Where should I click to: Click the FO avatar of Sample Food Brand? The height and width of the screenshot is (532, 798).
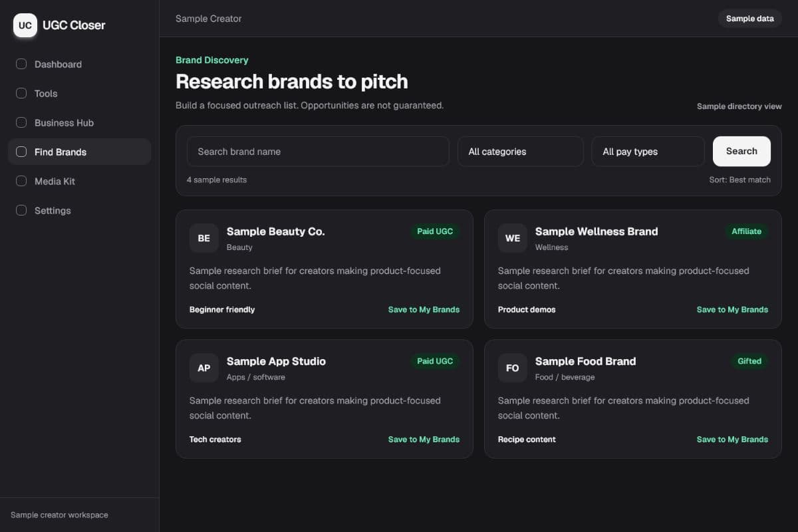[x=513, y=368]
